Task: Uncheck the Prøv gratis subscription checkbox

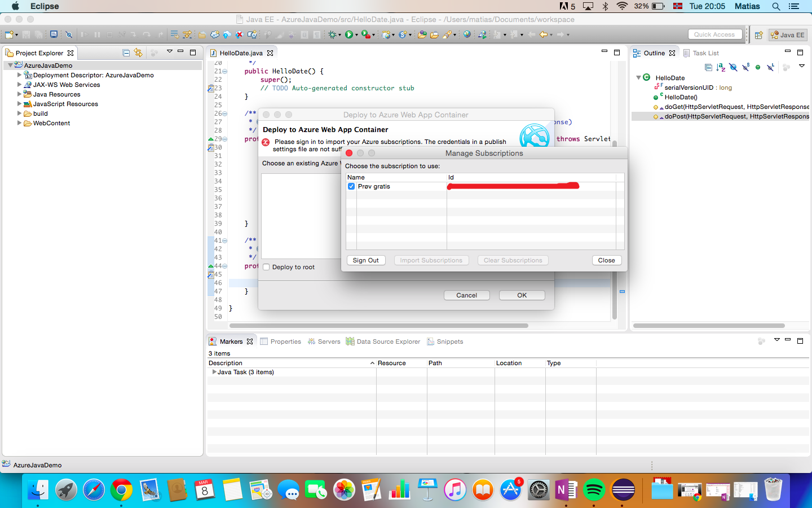Action: pos(351,186)
